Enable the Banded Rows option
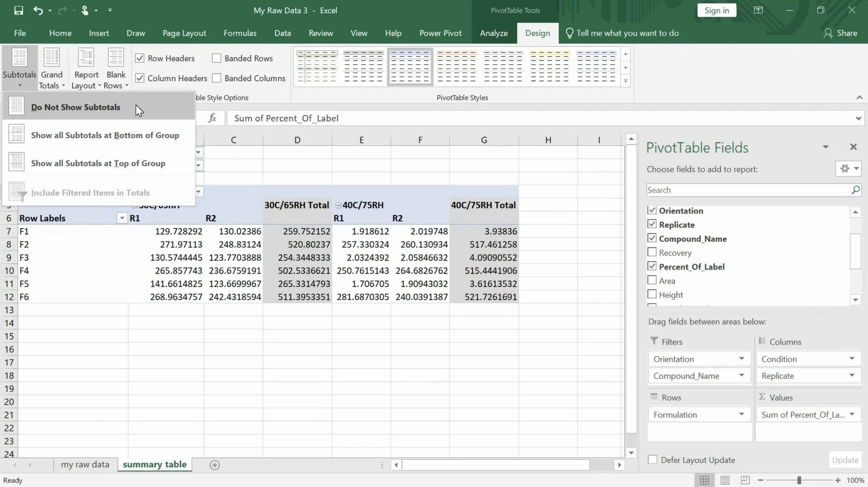The width and height of the screenshot is (868, 487). (216, 58)
